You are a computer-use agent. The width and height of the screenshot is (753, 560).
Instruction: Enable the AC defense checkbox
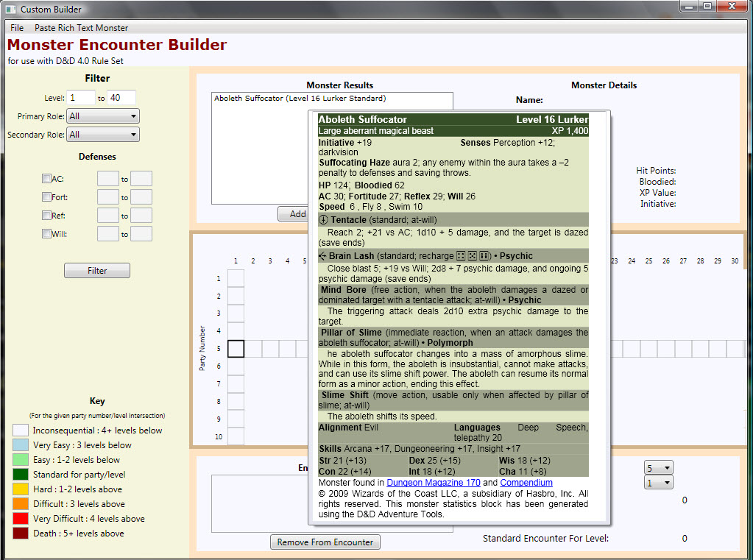pyautogui.click(x=46, y=179)
